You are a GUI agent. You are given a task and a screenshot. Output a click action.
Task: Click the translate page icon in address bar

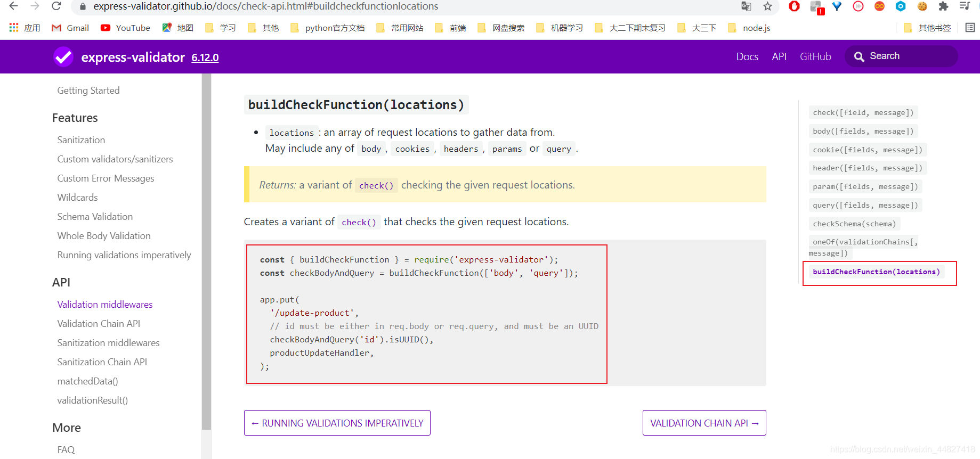(746, 6)
